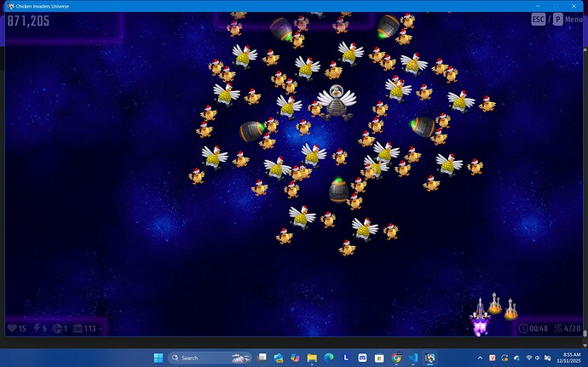The width and height of the screenshot is (588, 367).
Task: Click the score 871,205
Action: click(x=28, y=21)
